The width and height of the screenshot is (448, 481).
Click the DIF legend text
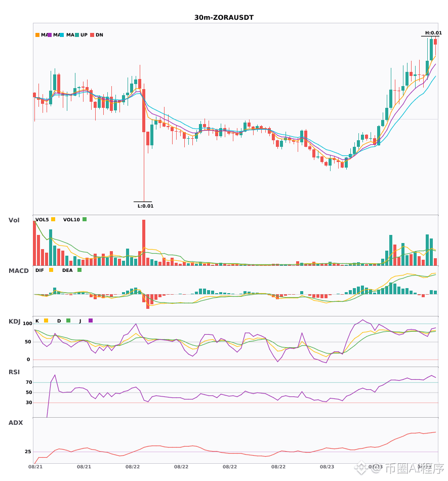coord(39,270)
